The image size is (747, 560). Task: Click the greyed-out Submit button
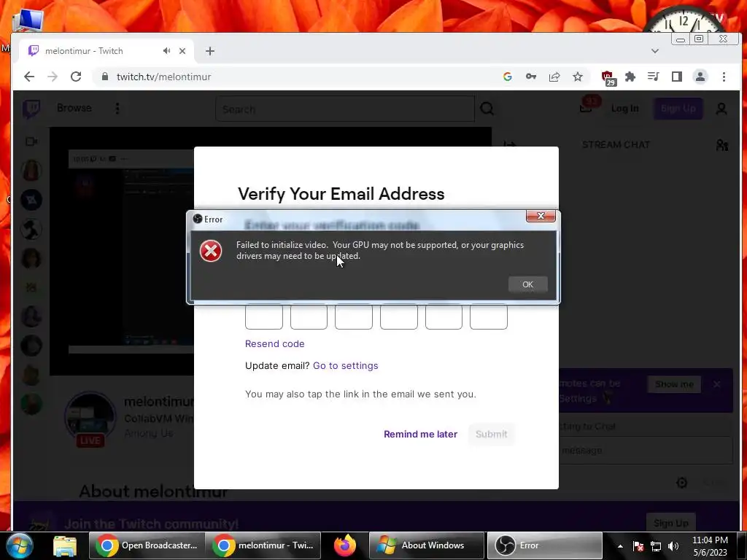pos(491,435)
